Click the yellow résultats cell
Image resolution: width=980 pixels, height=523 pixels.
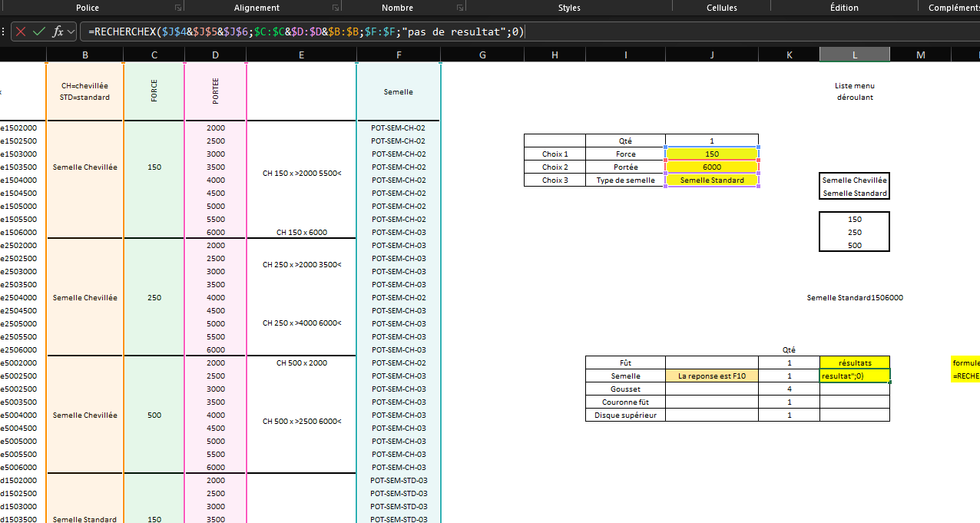click(x=855, y=362)
